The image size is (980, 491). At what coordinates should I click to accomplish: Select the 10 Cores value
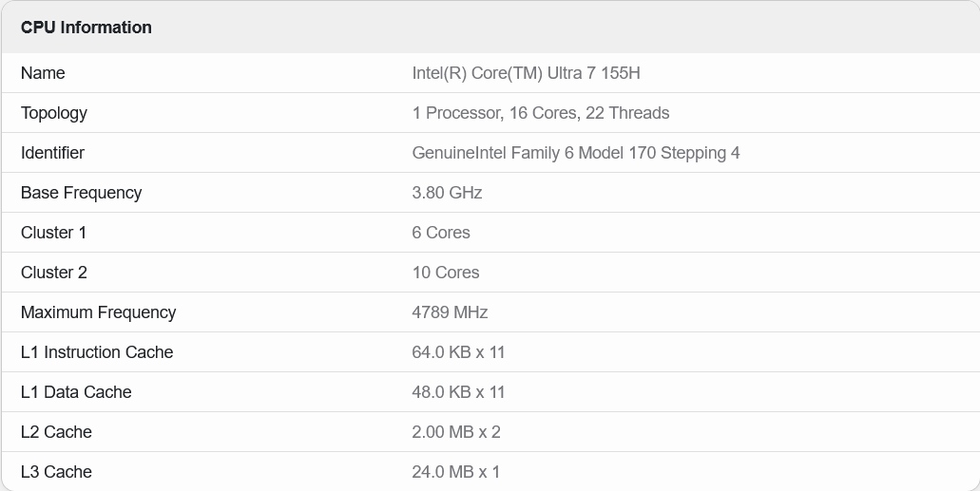coord(445,273)
